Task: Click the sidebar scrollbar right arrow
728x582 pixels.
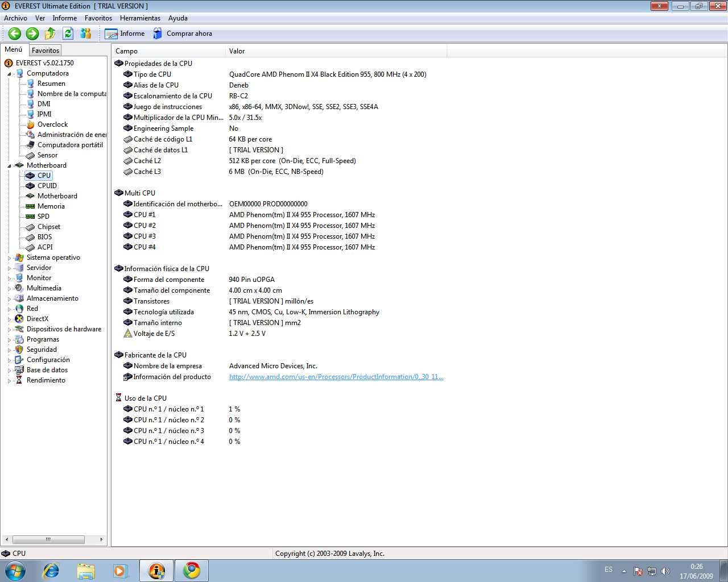Action: pyautogui.click(x=101, y=539)
